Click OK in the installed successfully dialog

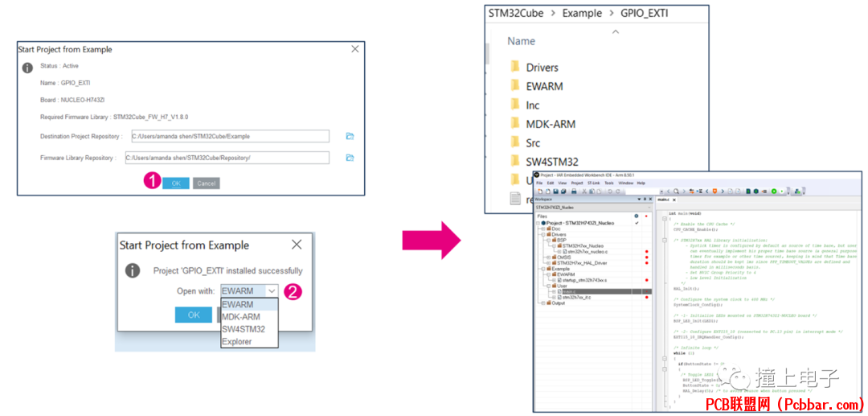193,315
